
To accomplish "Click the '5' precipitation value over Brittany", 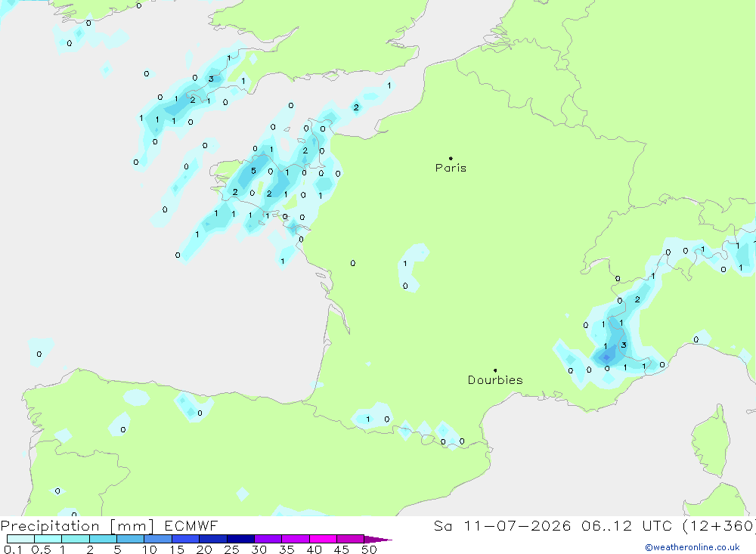I will pyautogui.click(x=253, y=171).
